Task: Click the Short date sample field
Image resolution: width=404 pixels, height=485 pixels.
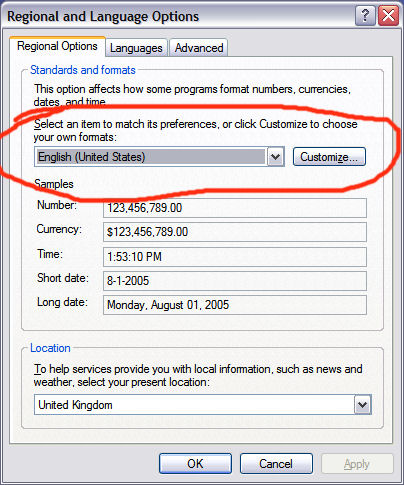Action: coord(235,281)
